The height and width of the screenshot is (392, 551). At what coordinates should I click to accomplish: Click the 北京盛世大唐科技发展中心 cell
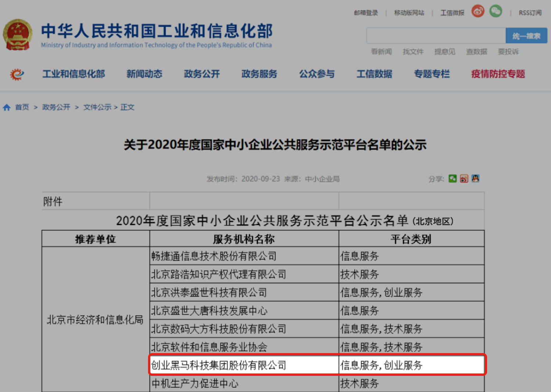click(244, 311)
